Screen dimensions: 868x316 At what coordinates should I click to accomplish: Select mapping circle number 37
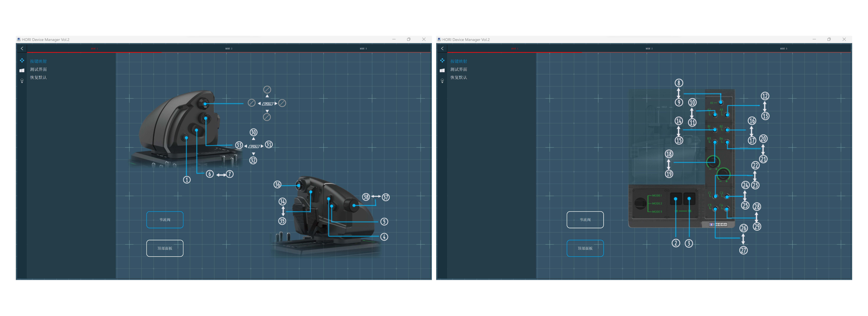click(x=386, y=197)
